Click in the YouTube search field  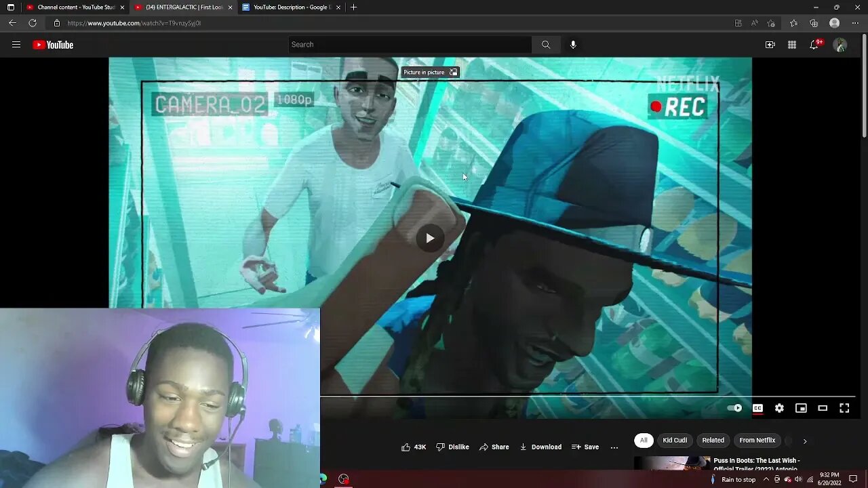(x=410, y=45)
